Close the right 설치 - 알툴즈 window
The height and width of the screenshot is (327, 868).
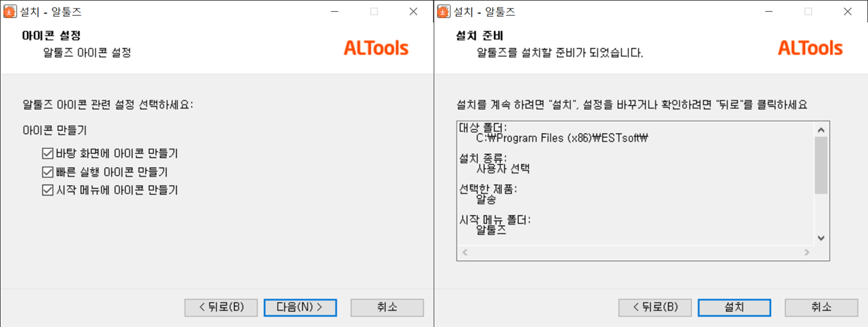[x=847, y=12]
